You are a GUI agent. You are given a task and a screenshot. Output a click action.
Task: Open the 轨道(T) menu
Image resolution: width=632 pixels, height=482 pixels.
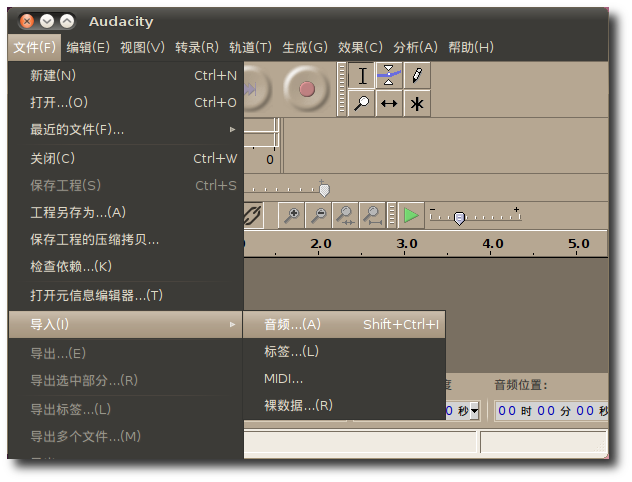[250, 48]
